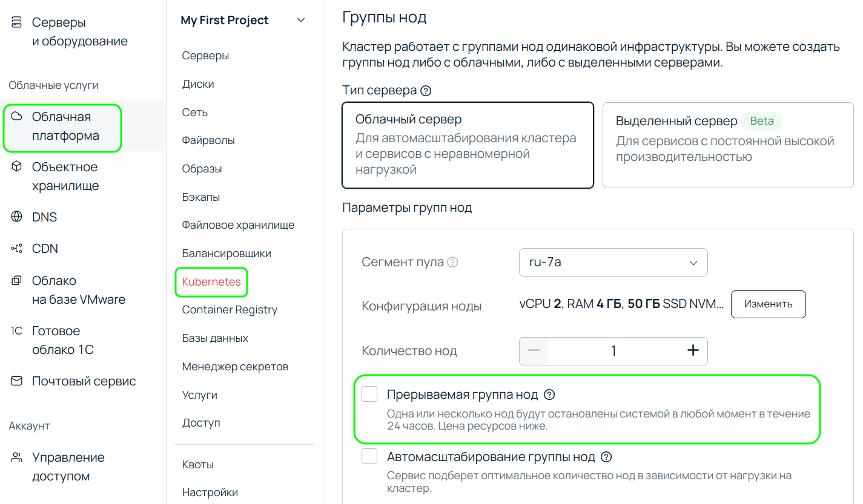Open the Файрволы section
The width and height of the screenshot is (863, 504).
pos(207,140)
